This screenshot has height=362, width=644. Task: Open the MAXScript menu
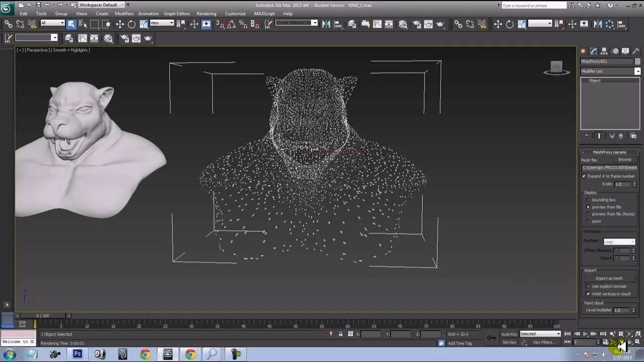pos(264,14)
